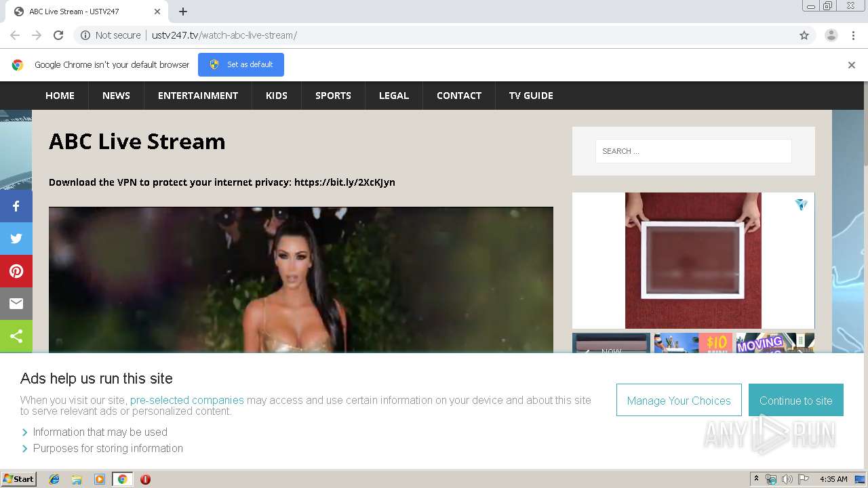
Task: Click the picture frame advertisement
Action: click(693, 260)
